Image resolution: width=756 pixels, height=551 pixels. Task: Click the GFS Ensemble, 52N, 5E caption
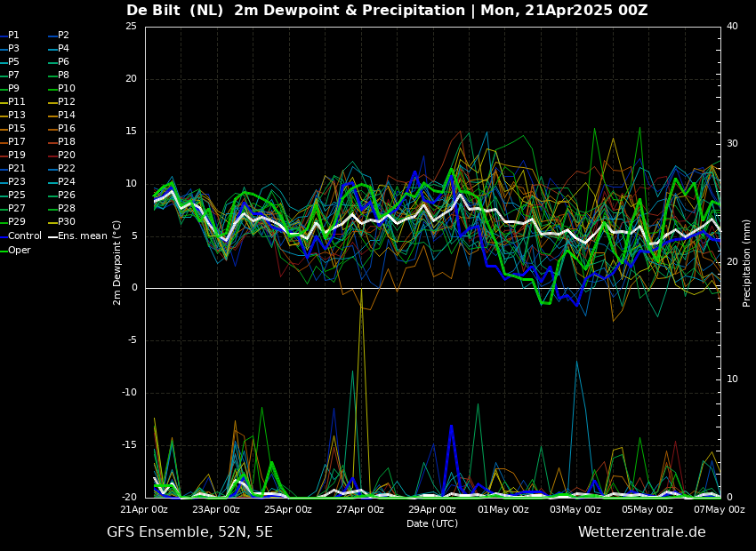point(190,532)
